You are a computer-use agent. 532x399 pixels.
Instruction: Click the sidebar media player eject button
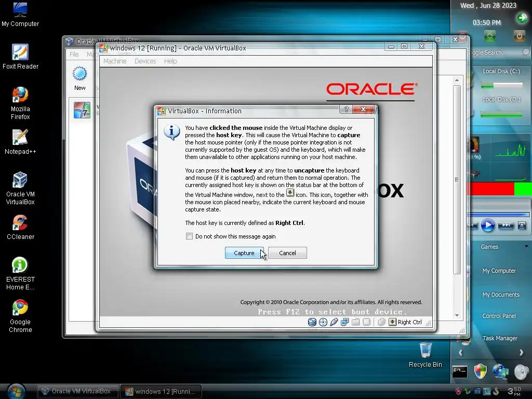pyautogui.click(x=522, y=225)
